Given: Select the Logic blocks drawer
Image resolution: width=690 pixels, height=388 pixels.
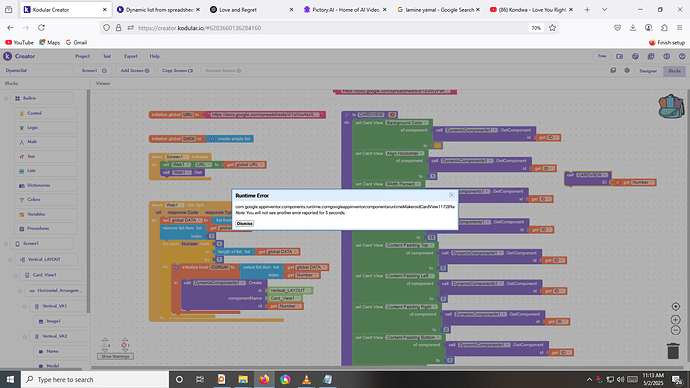Looking at the screenshot, I should pyautogui.click(x=46, y=128).
